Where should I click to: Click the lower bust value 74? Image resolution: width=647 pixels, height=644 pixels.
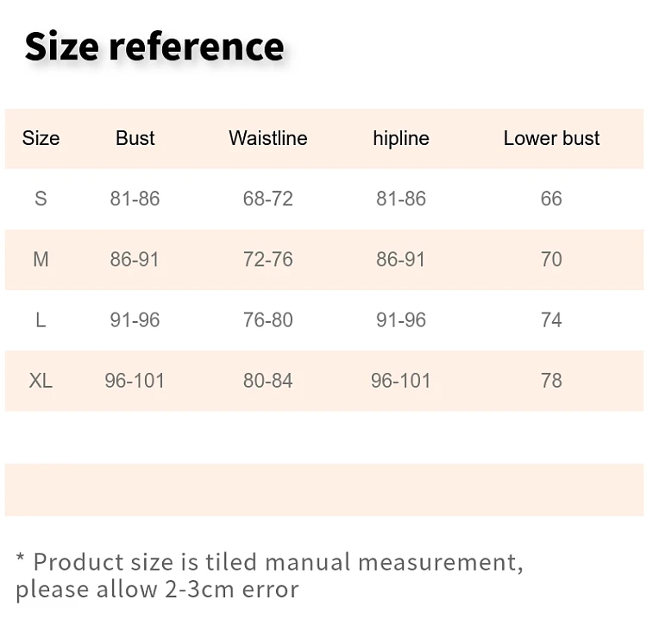pos(551,320)
